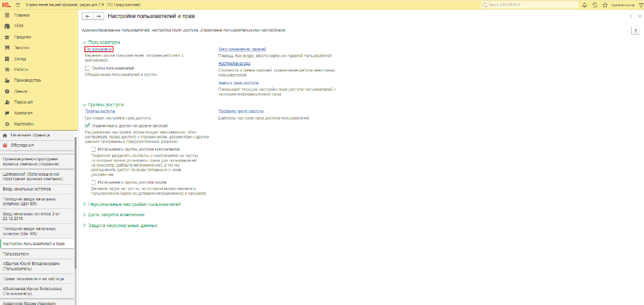Image resolution: width=644 pixels, height=305 pixels.
Task: Open the Персонал people icon
Action: point(6,102)
